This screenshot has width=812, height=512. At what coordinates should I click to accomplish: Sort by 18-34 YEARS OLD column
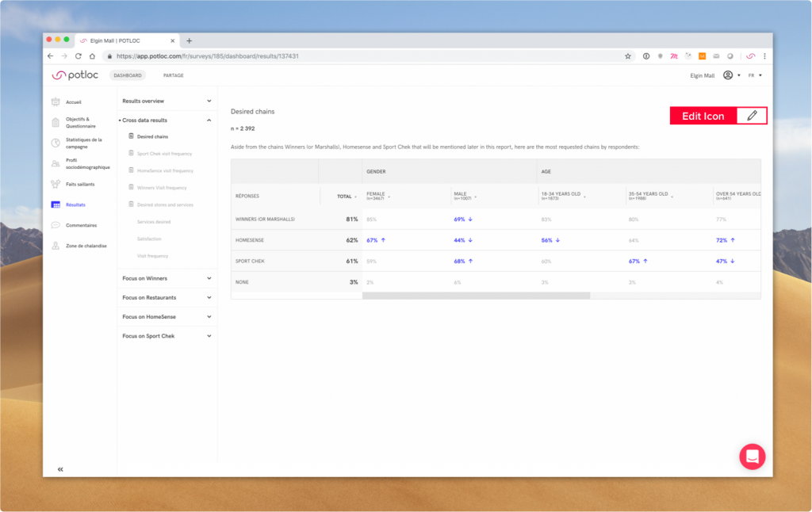click(564, 196)
